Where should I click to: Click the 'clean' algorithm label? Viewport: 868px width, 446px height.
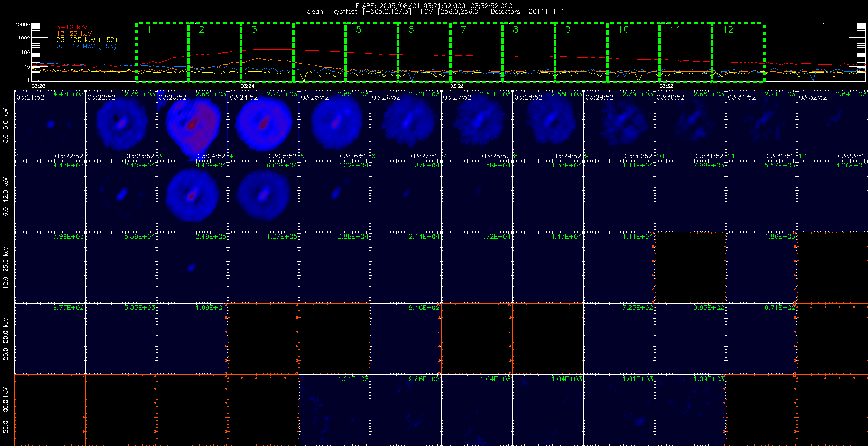click(x=315, y=12)
